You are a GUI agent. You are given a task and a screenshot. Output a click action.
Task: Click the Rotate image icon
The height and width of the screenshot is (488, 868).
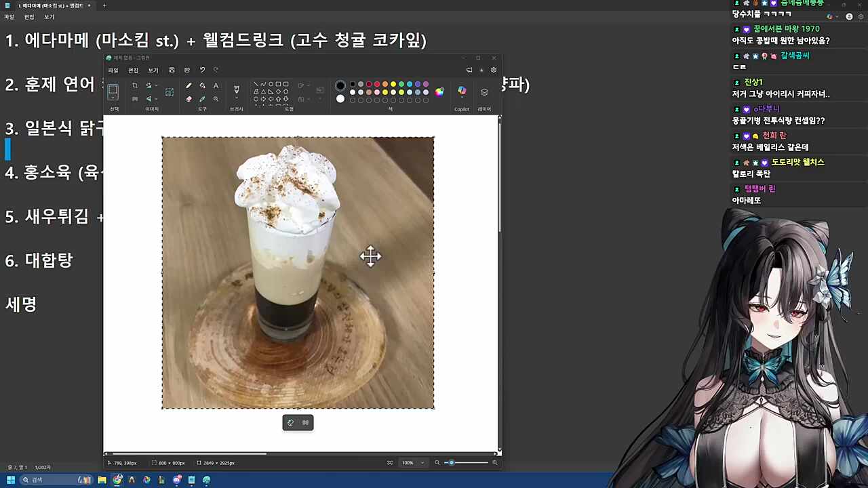tap(149, 85)
